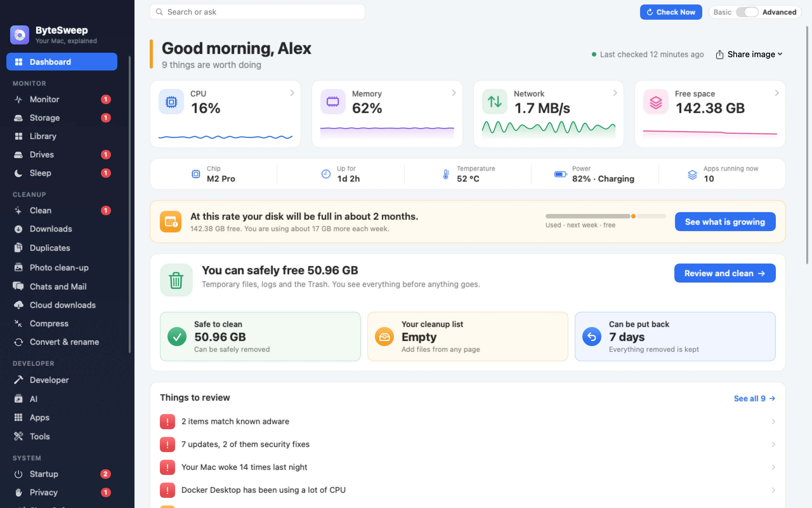The height and width of the screenshot is (508, 812).
Task: Click the orange disk-full calendar icon
Action: pos(170,222)
